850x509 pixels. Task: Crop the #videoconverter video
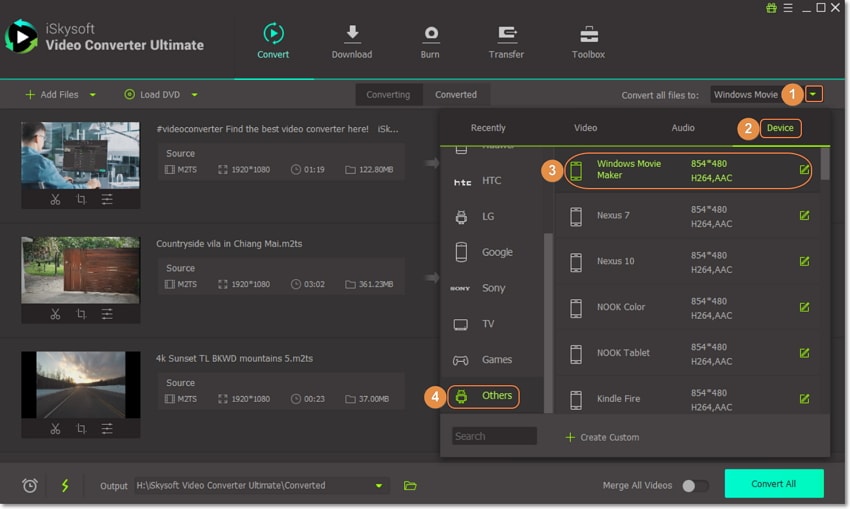pos(81,199)
